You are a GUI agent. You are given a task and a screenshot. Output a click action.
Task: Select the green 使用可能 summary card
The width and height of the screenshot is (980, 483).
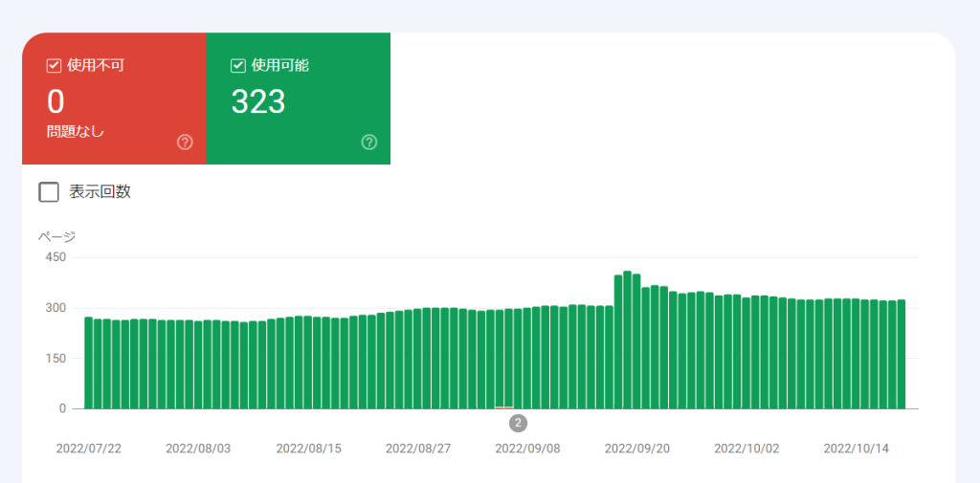click(298, 99)
